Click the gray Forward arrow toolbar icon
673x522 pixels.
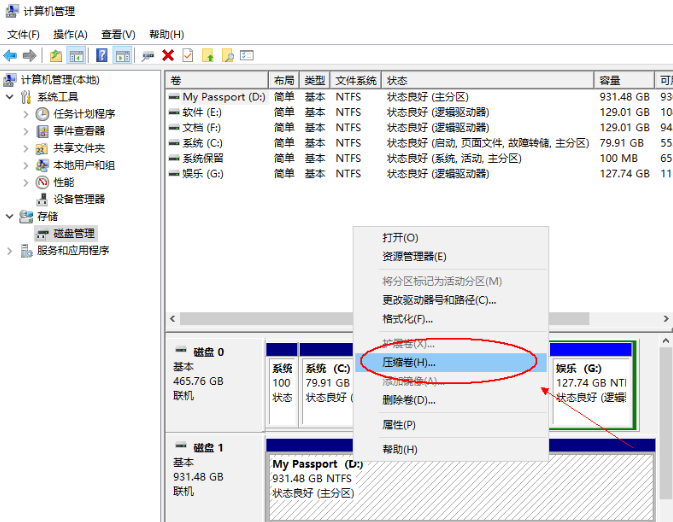[30, 56]
